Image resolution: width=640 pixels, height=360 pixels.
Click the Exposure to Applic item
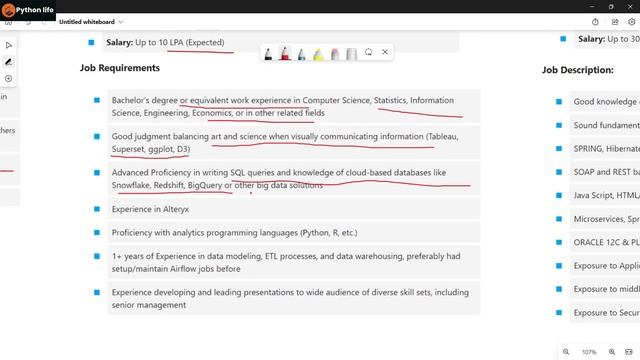(607, 266)
